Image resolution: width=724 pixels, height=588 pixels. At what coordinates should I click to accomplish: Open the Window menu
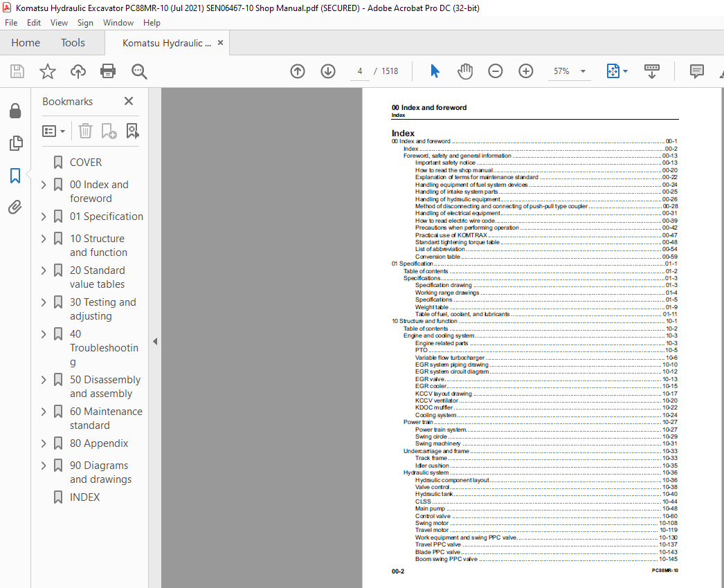click(x=118, y=23)
